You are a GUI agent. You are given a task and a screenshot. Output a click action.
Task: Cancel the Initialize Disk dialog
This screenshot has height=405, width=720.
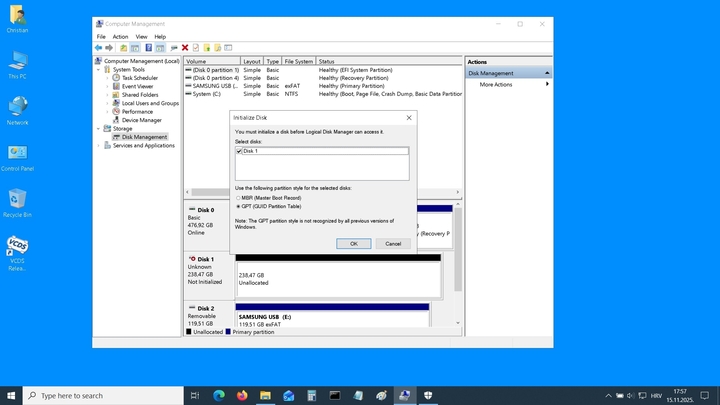tap(393, 243)
